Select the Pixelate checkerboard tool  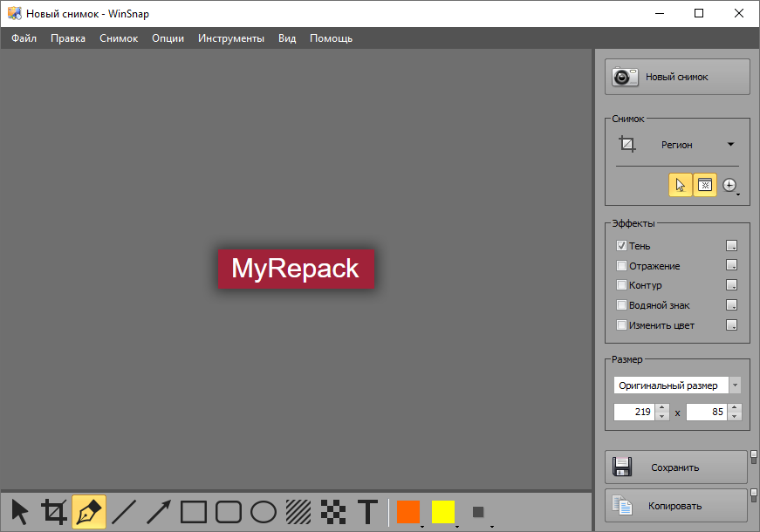point(333,512)
